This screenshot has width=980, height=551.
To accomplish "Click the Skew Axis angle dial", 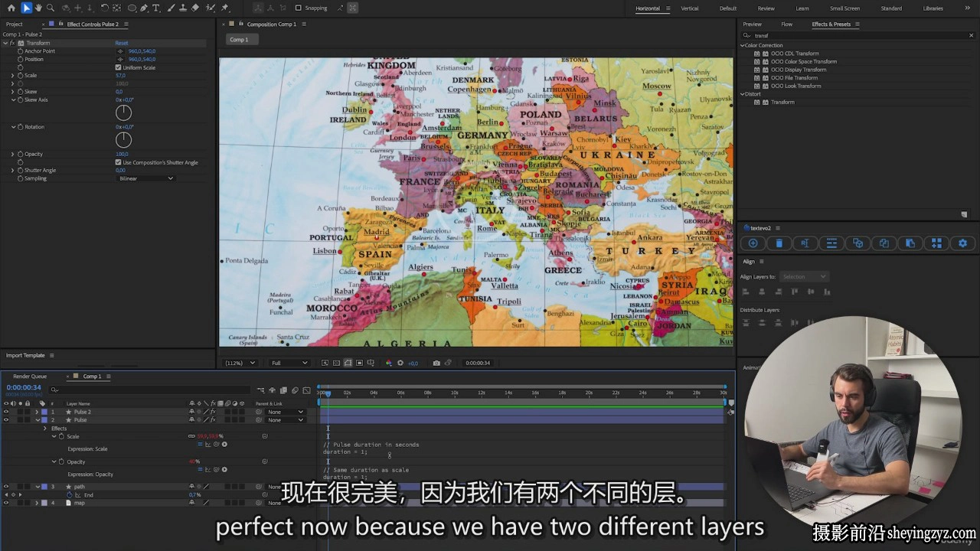I will 123,112.
